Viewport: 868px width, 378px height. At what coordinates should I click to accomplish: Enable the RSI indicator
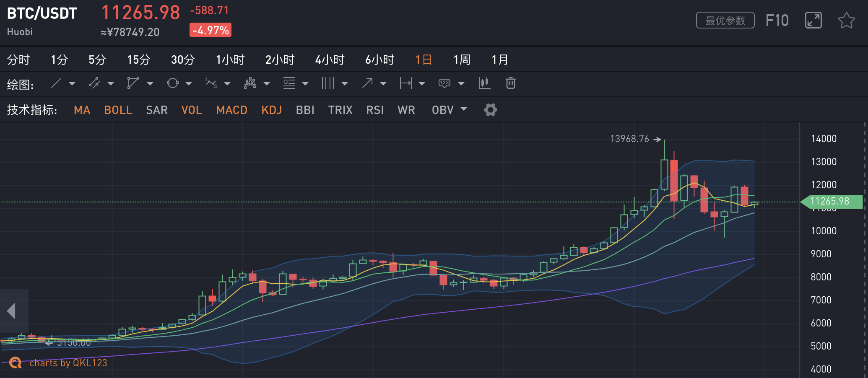point(375,110)
